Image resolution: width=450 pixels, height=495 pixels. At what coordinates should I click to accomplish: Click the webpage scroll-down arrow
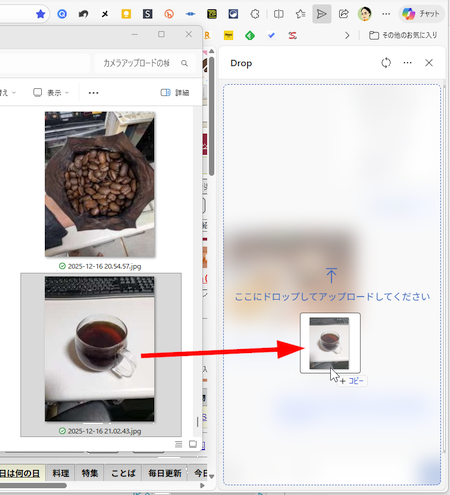pyautogui.click(x=211, y=477)
